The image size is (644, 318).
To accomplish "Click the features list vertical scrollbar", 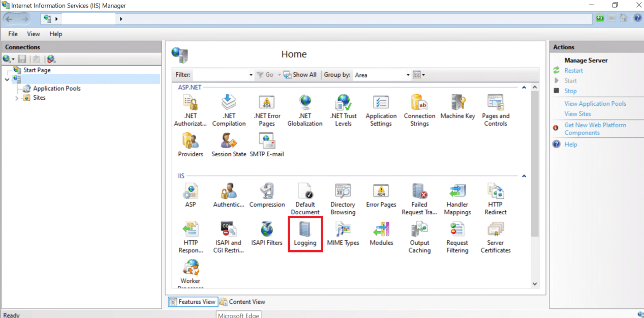I will pos(535,186).
